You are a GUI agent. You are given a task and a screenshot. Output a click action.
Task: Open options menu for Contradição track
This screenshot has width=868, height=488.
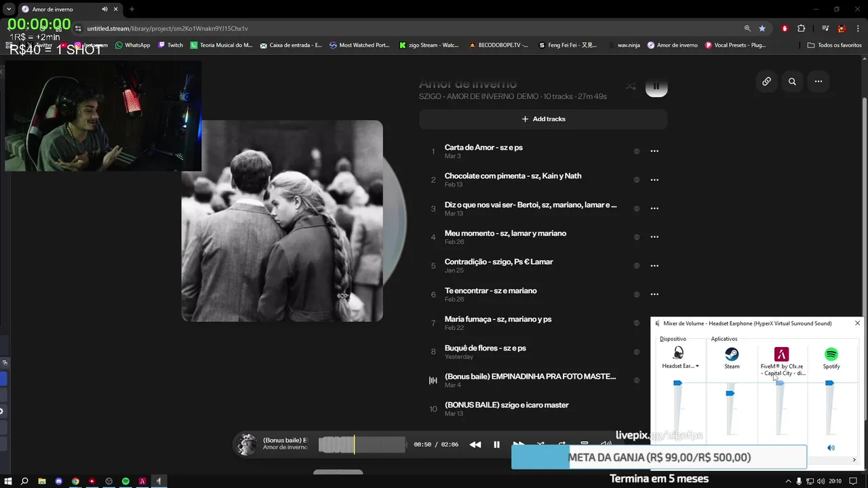pos(654,266)
